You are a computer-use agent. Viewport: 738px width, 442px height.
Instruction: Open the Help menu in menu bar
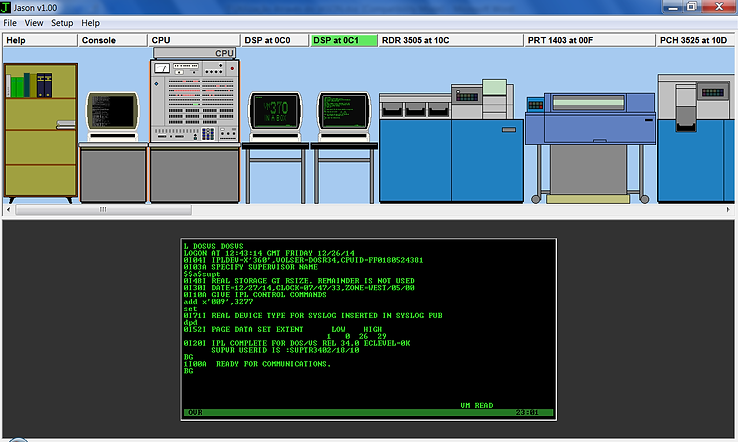(90, 23)
